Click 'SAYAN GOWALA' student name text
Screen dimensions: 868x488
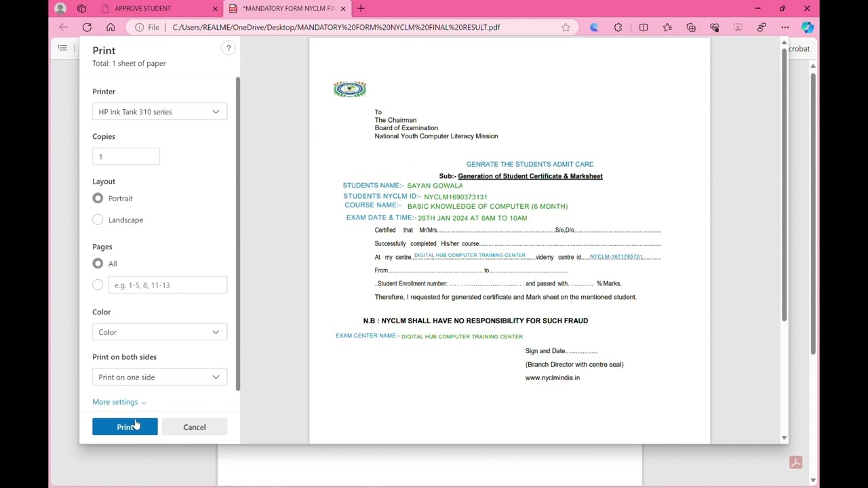pyautogui.click(x=435, y=186)
